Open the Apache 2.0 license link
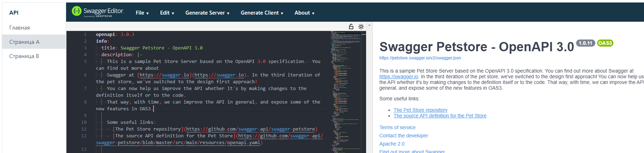 click(392, 144)
